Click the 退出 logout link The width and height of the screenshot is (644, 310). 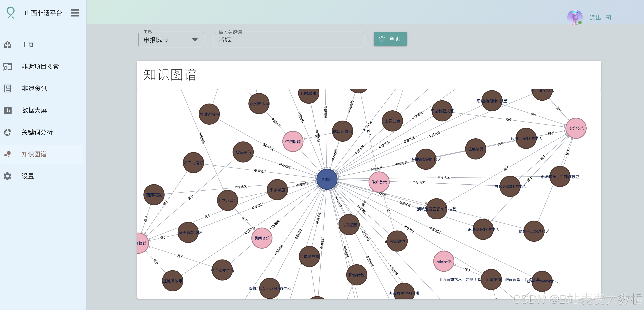pos(600,18)
